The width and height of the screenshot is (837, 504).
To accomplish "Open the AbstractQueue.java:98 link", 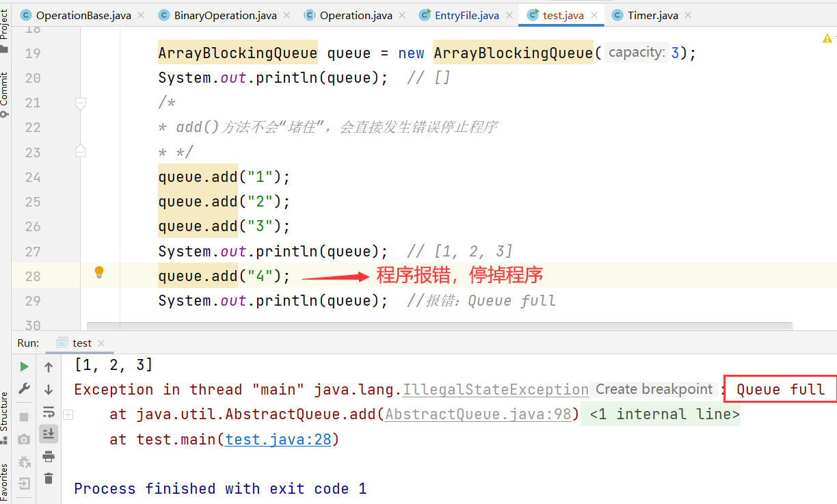I will coord(478,414).
